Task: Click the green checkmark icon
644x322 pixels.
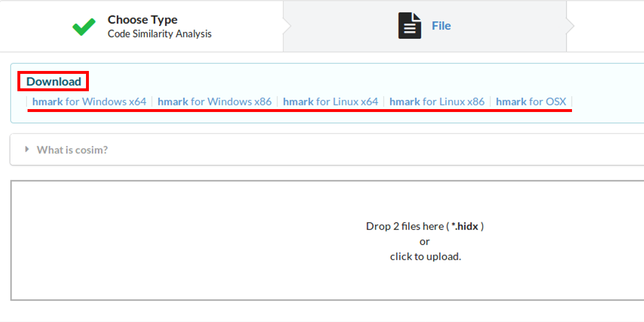Action: point(84,27)
